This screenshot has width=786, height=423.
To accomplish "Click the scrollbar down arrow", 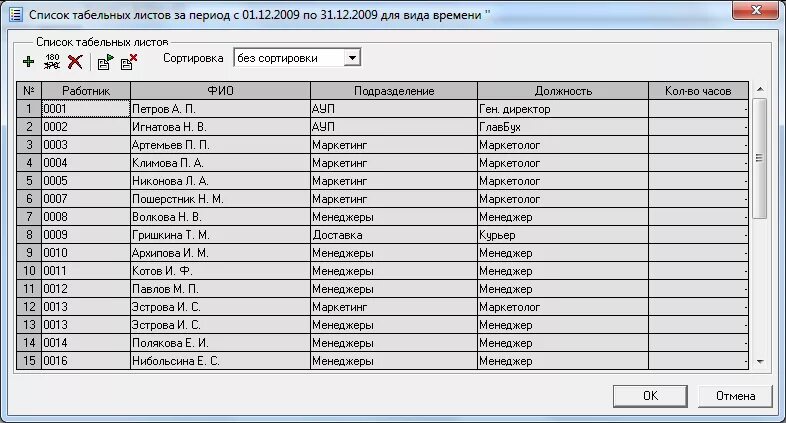I will (760, 361).
